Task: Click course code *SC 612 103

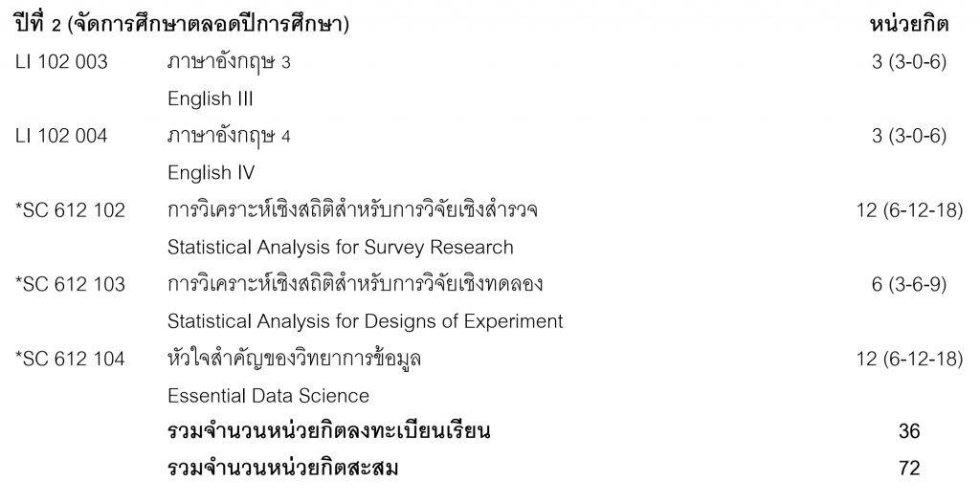Action: click(x=70, y=284)
